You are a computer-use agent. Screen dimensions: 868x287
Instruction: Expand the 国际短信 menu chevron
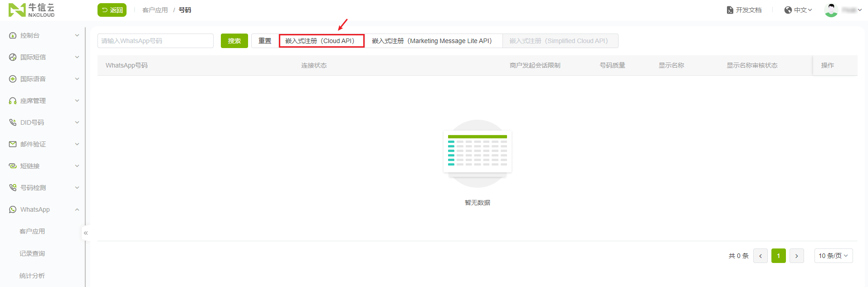77,57
